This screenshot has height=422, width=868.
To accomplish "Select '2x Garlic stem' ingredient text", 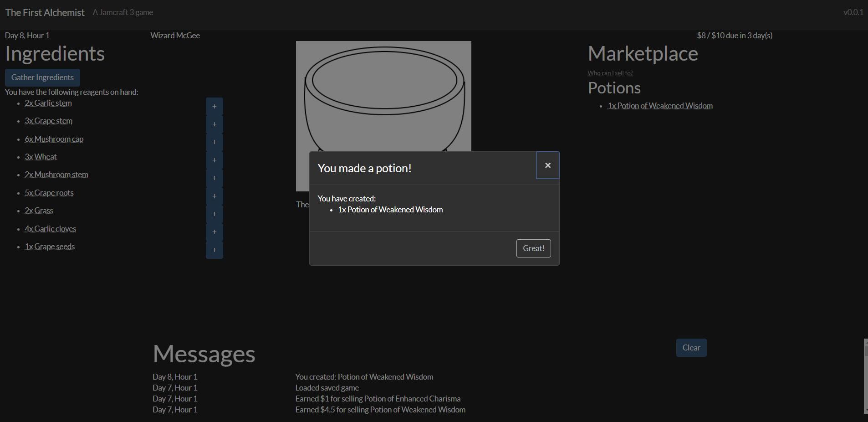I will [x=48, y=103].
